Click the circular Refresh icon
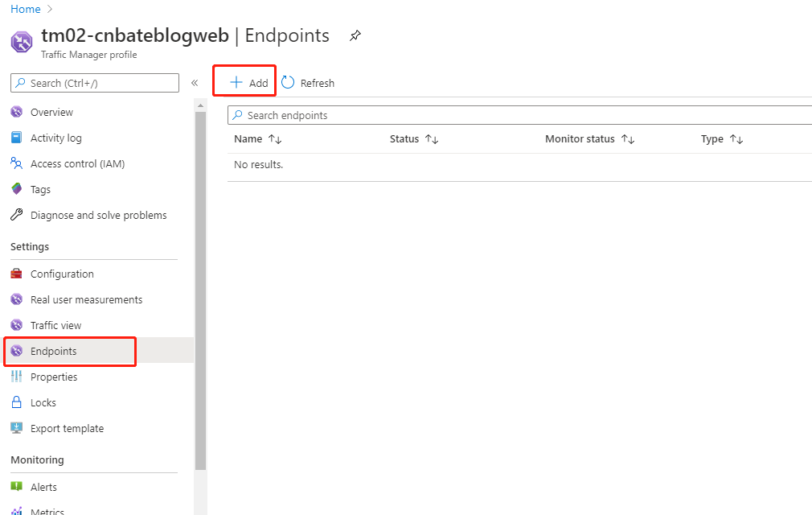The width and height of the screenshot is (812, 515). [x=288, y=82]
